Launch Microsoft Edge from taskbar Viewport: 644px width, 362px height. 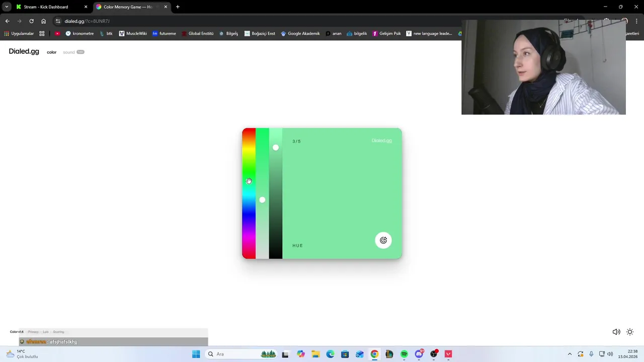pos(330,354)
